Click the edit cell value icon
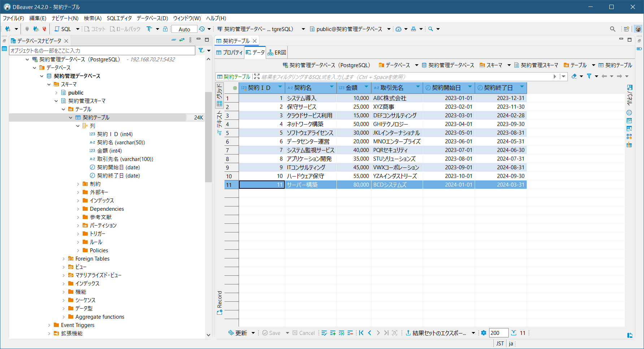The width and height of the screenshot is (644, 349). click(324, 333)
